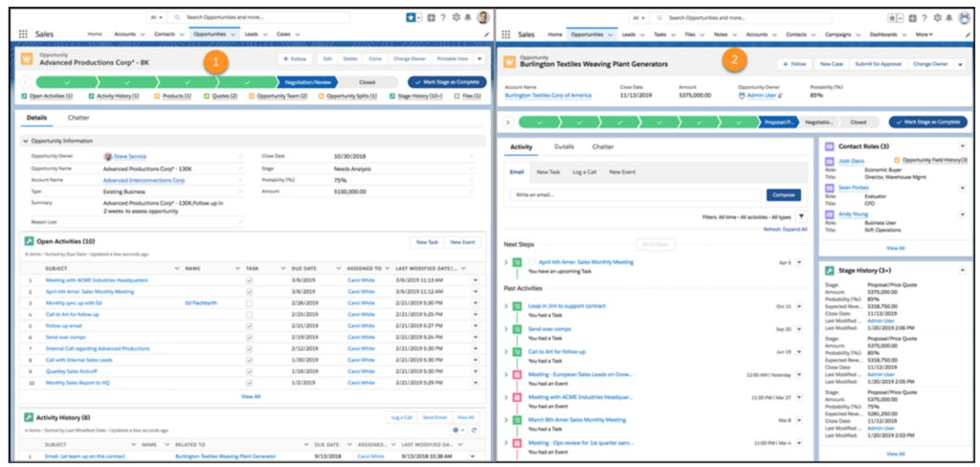Toggle task checkbox in the Call to Art row
This screenshot has width=980, height=467.
(x=250, y=315)
